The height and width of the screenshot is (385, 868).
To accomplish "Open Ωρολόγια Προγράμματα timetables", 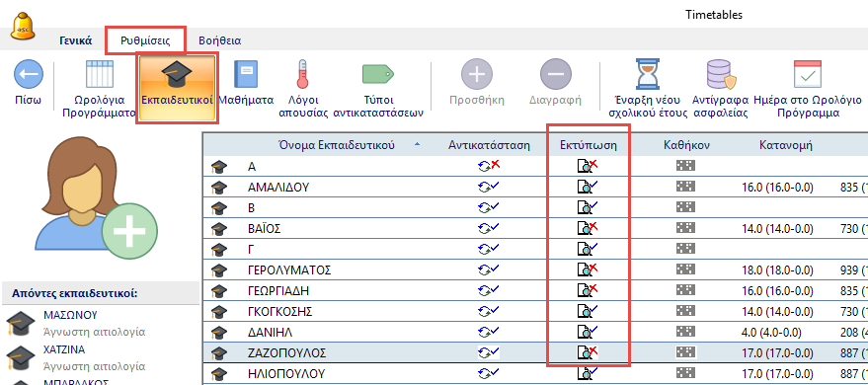I will (99, 90).
